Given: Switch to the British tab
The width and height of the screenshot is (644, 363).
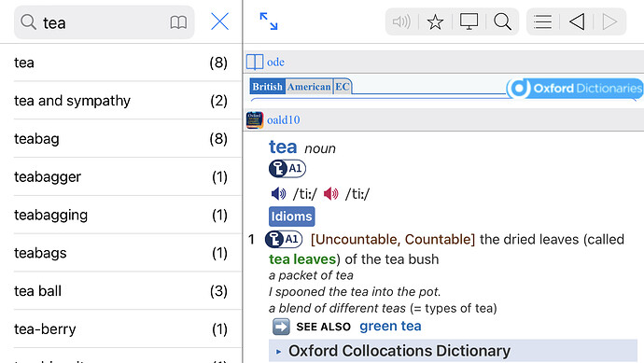Looking at the screenshot, I should coord(267,87).
